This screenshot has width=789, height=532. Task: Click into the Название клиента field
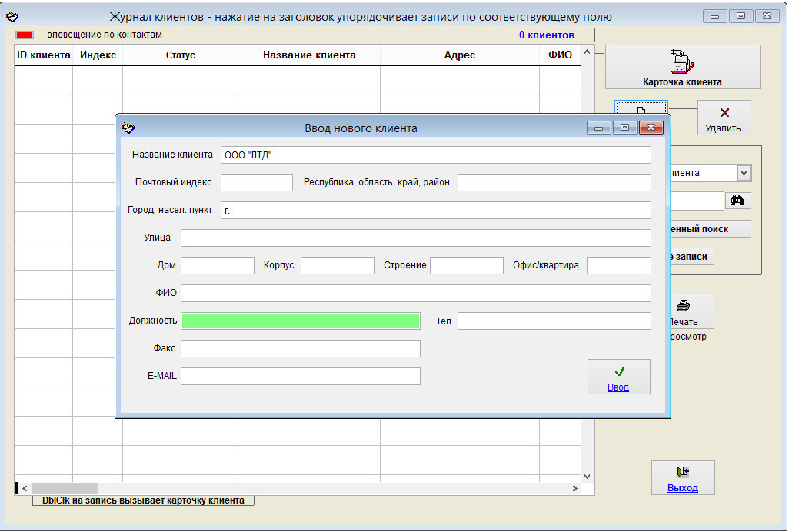click(435, 155)
